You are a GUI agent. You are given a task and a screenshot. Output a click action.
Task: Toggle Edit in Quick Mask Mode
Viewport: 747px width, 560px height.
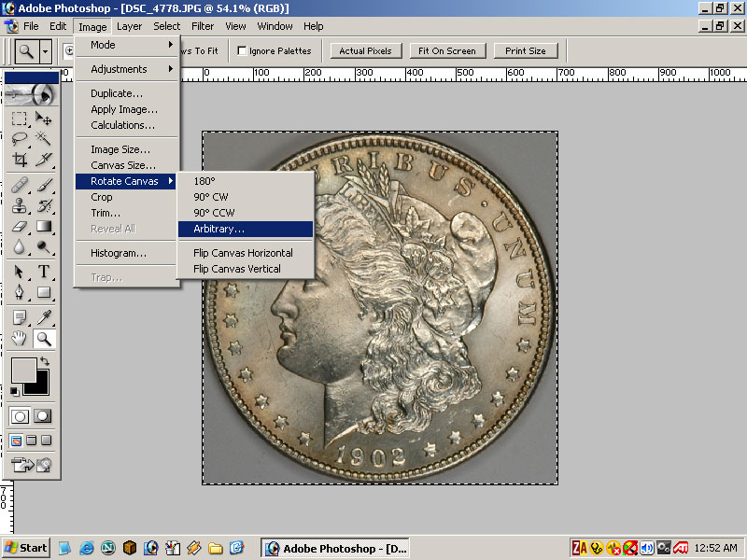(x=43, y=416)
